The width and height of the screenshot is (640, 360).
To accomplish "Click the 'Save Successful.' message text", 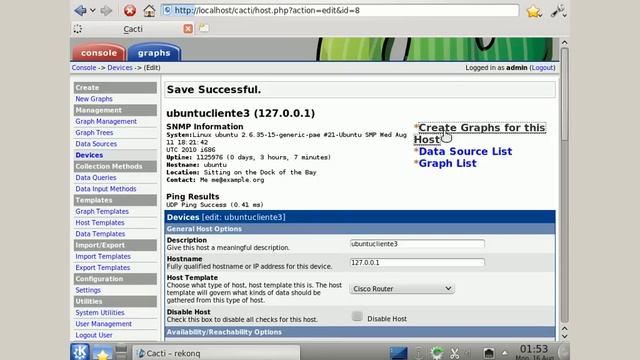I will pos(213,89).
